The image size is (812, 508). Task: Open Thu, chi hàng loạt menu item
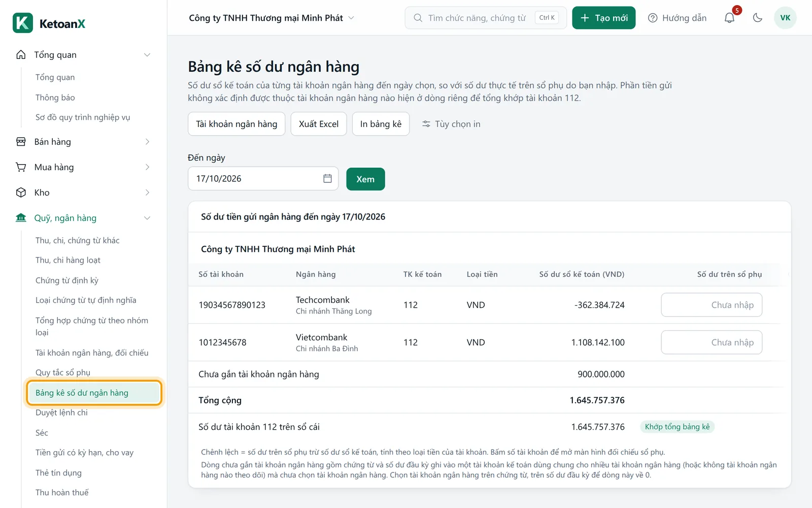(x=68, y=260)
